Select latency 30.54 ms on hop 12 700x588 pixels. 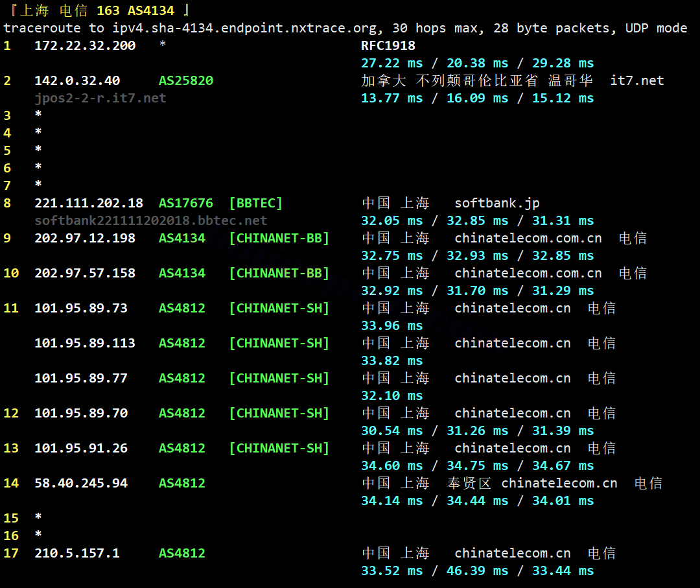coord(392,430)
